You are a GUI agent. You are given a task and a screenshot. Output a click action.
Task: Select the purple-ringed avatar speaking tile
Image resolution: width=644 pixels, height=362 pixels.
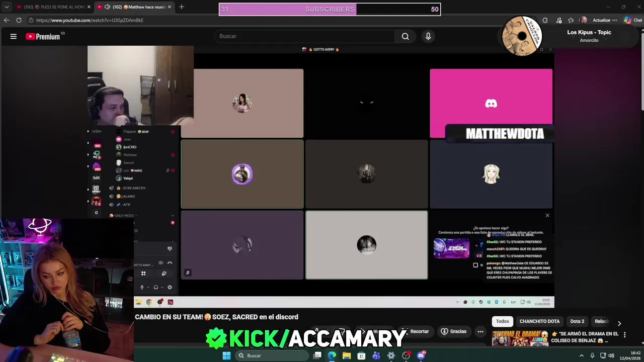point(242,174)
